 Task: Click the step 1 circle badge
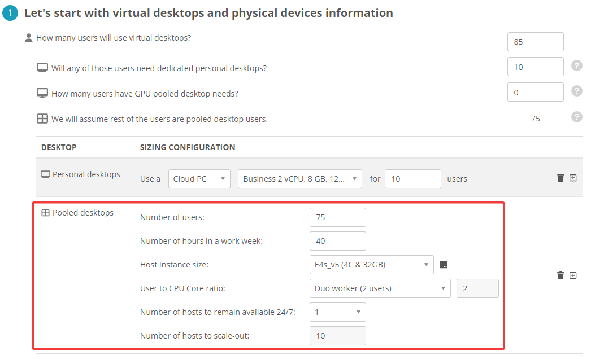pyautogui.click(x=10, y=13)
